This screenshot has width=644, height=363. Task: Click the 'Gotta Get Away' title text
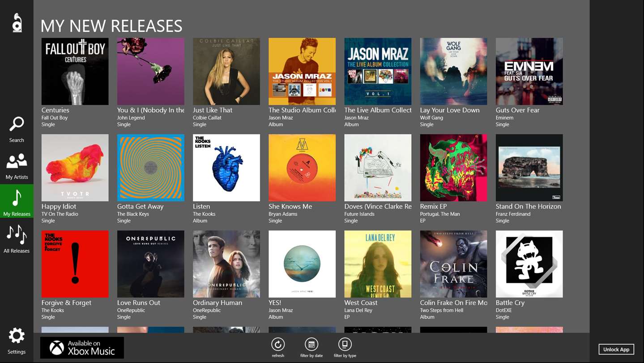click(x=141, y=207)
